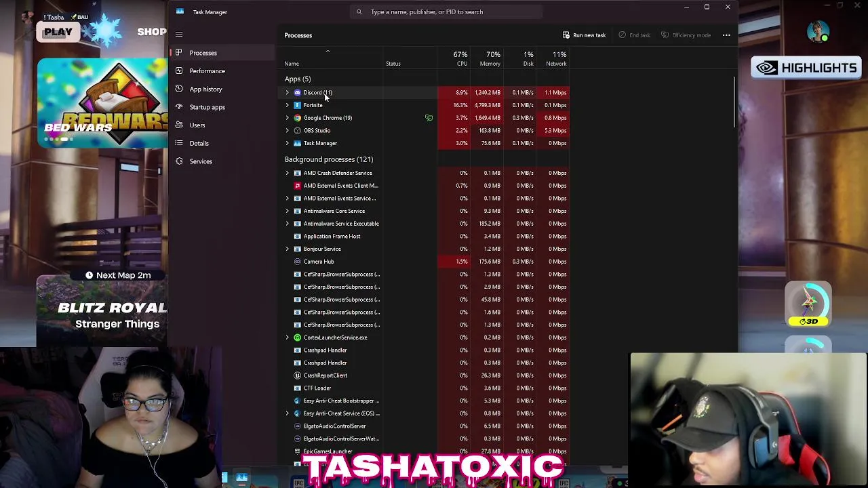Image resolution: width=868 pixels, height=488 pixels.
Task: Click the vertical scrollbar of the process list
Action: pos(735,102)
